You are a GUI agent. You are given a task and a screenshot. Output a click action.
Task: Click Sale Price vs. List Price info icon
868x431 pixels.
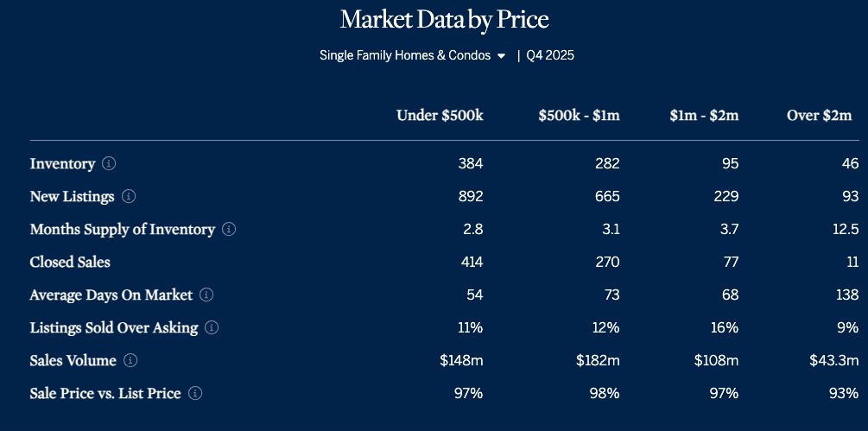coord(195,393)
